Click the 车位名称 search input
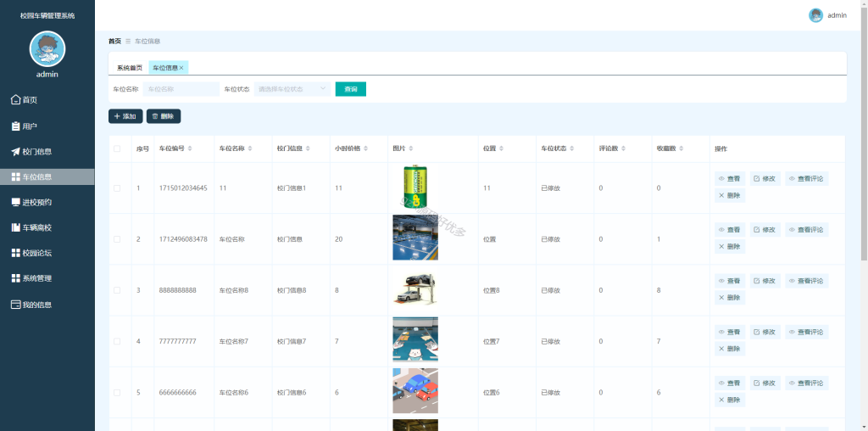The image size is (868, 431). point(181,89)
